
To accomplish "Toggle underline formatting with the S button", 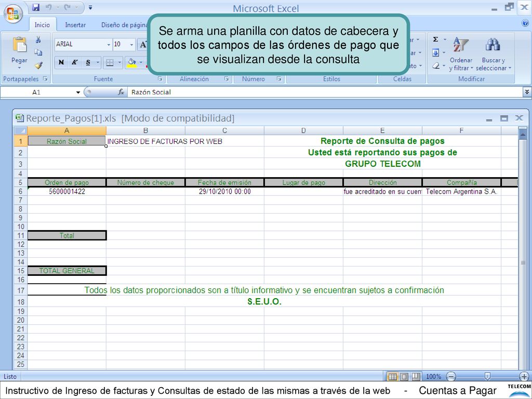I will tap(88, 62).
